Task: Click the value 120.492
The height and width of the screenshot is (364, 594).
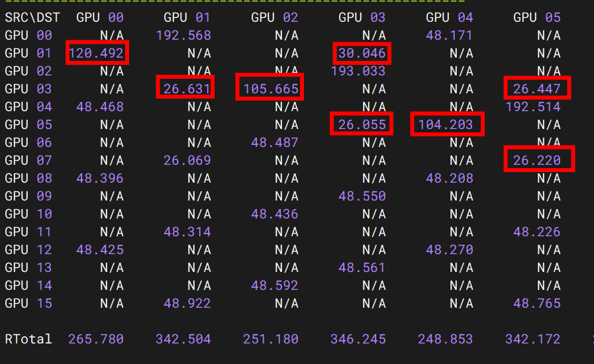Action: (x=96, y=53)
